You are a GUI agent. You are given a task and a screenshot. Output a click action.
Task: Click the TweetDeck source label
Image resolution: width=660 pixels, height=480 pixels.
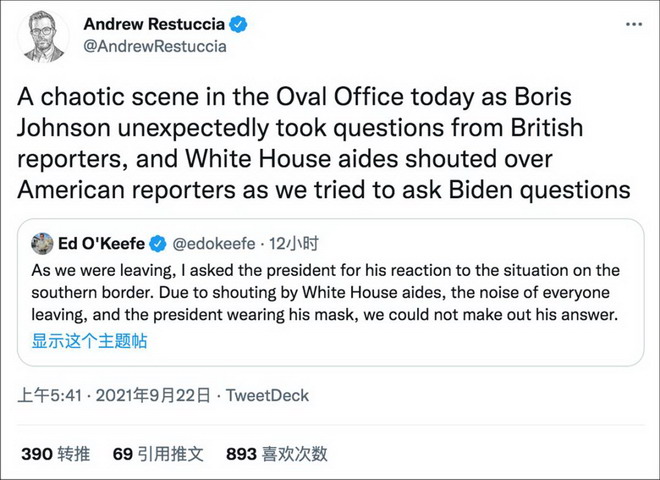pos(267,395)
